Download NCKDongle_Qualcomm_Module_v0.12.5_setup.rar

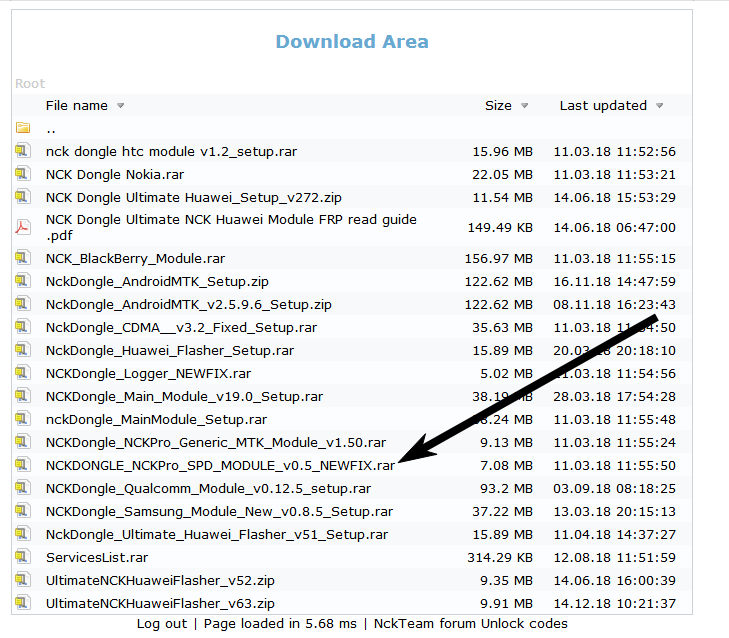pyautogui.click(x=208, y=489)
